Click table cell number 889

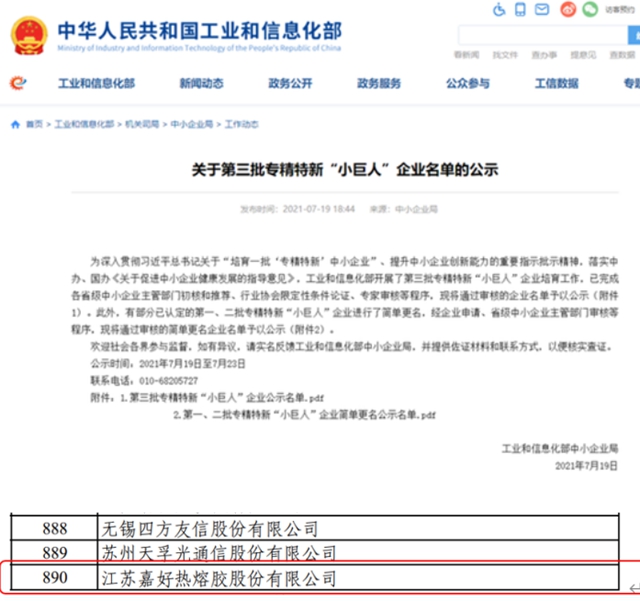54,553
